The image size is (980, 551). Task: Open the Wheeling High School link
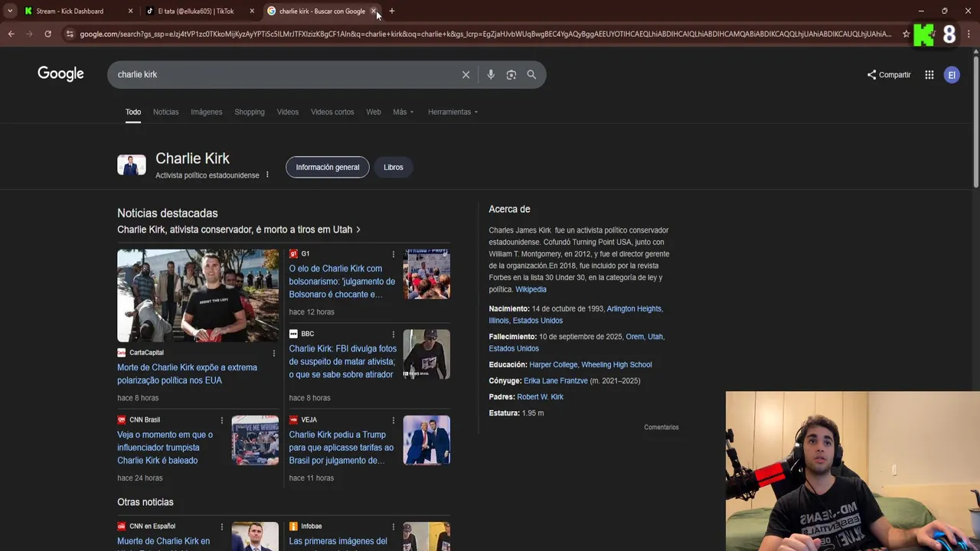616,364
